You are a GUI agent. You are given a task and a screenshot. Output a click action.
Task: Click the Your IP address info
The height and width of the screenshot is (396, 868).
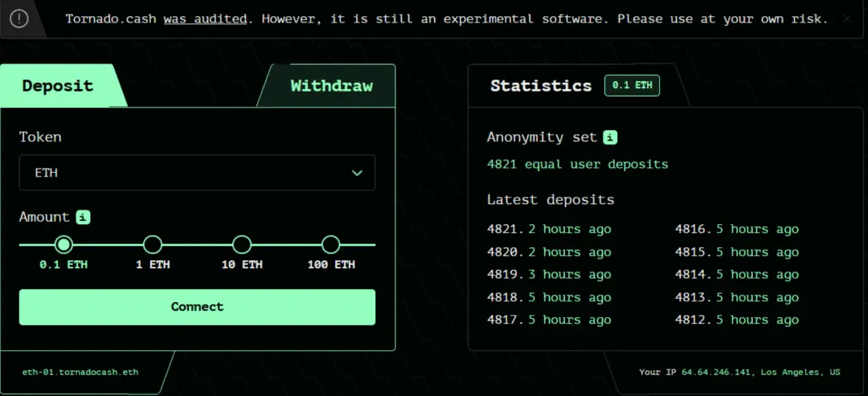coord(739,372)
